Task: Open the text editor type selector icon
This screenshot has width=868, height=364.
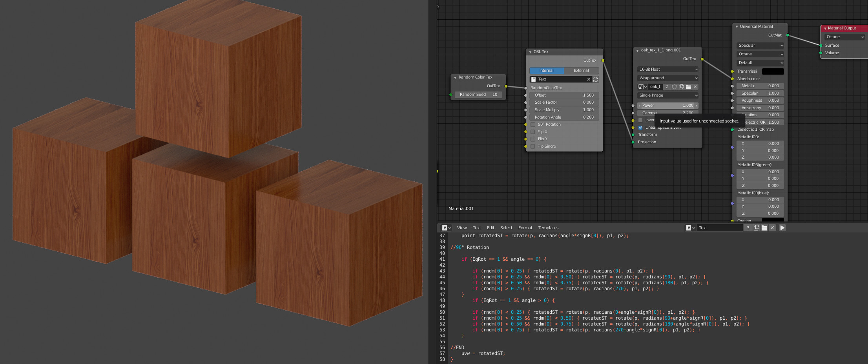Action: tap(446, 228)
